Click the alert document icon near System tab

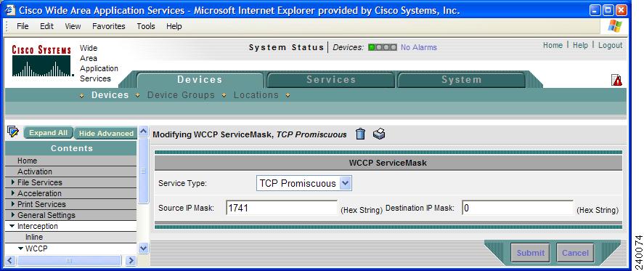[x=616, y=80]
